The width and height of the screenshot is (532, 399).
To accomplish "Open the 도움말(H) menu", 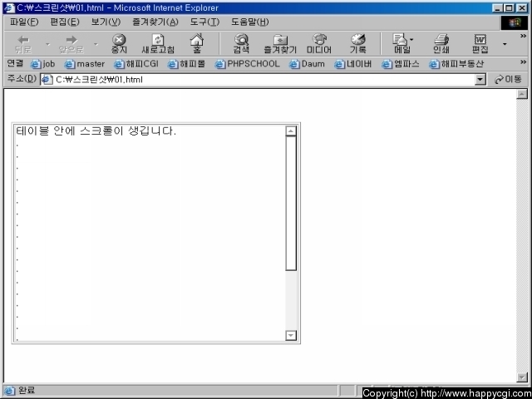I will coord(250,22).
